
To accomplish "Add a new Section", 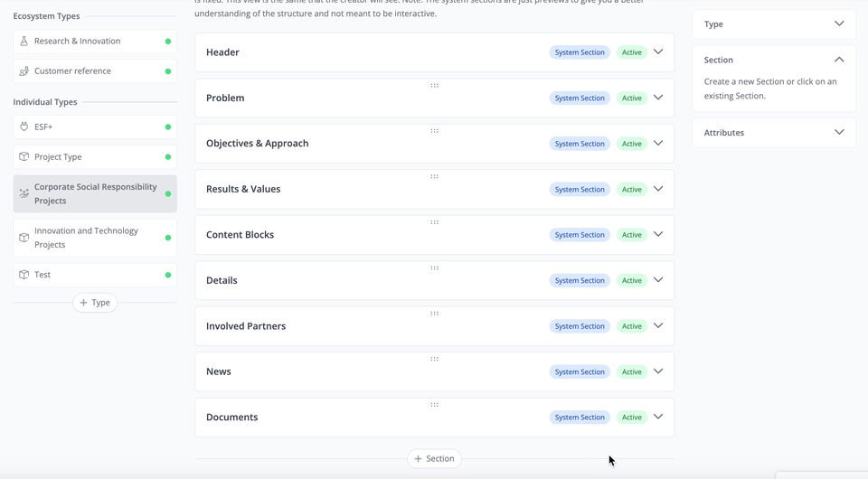I will pos(435,458).
